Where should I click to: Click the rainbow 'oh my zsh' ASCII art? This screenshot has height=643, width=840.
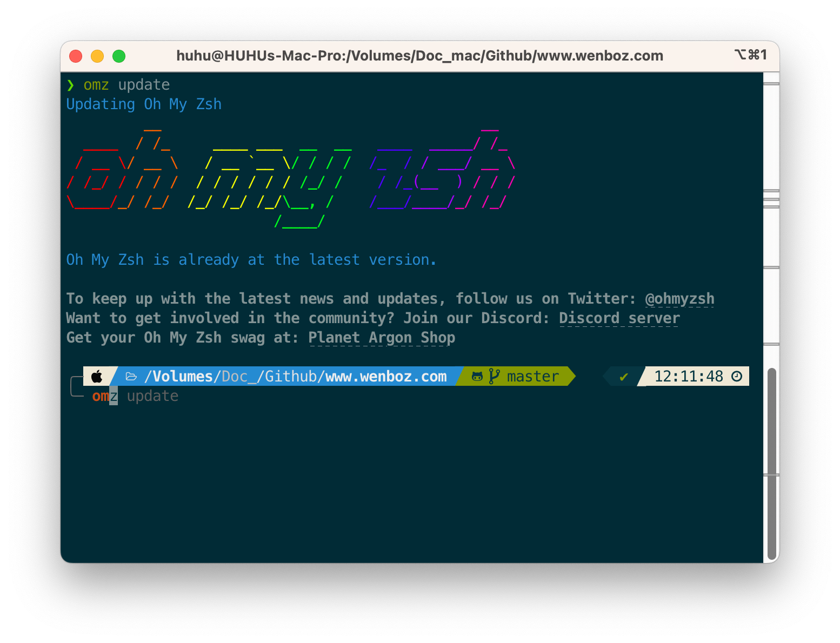(291, 178)
